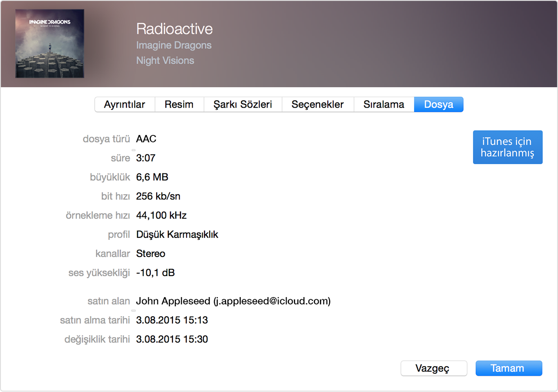The height and width of the screenshot is (392, 558).
Task: Click the purchaser John Appleseed email text
Action: click(233, 301)
